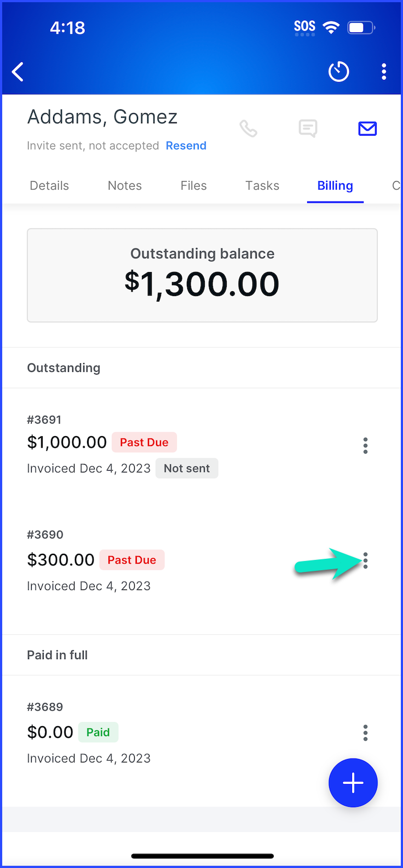
Task: Open the timer clock icon in header
Action: click(x=338, y=72)
